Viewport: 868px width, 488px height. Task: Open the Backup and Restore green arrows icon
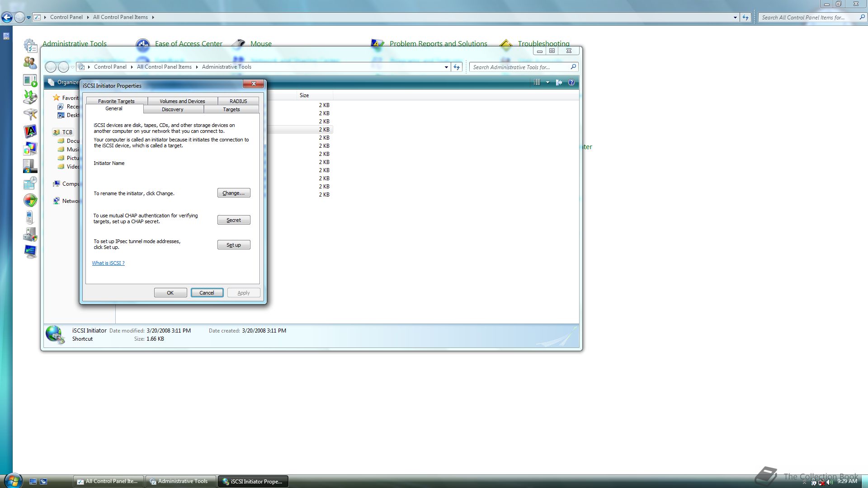coord(30,97)
